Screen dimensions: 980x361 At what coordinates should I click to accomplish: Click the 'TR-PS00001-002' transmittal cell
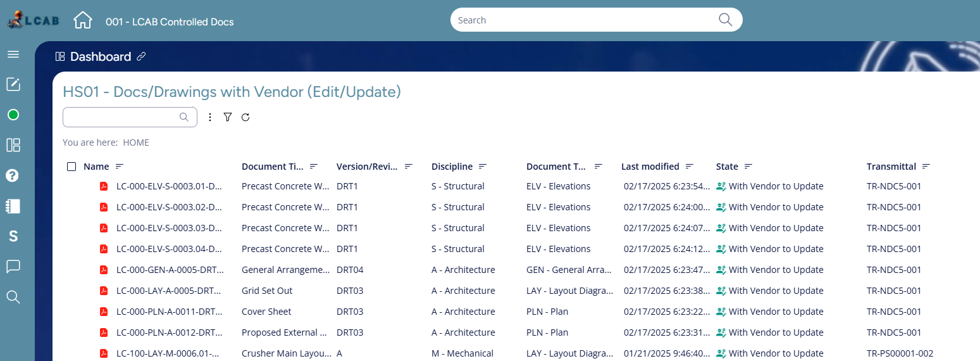[x=900, y=353]
